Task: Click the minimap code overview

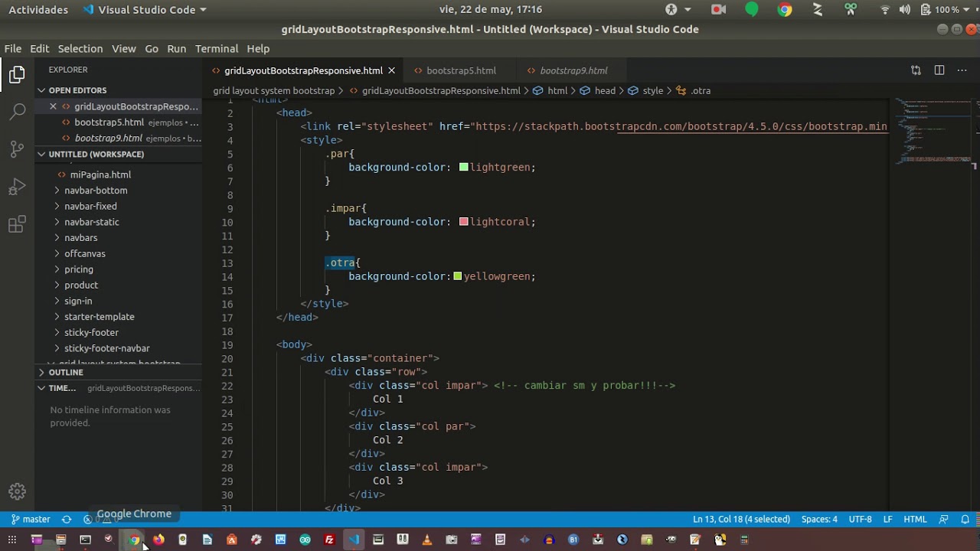Action: click(x=934, y=132)
